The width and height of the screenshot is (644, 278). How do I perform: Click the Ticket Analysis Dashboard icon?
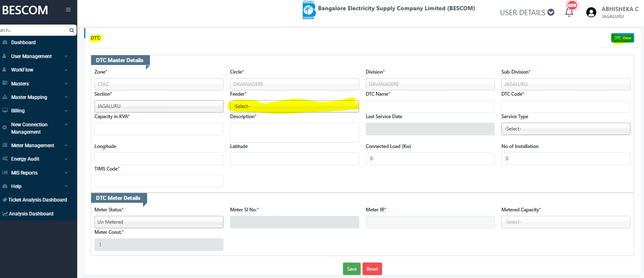click(x=5, y=200)
